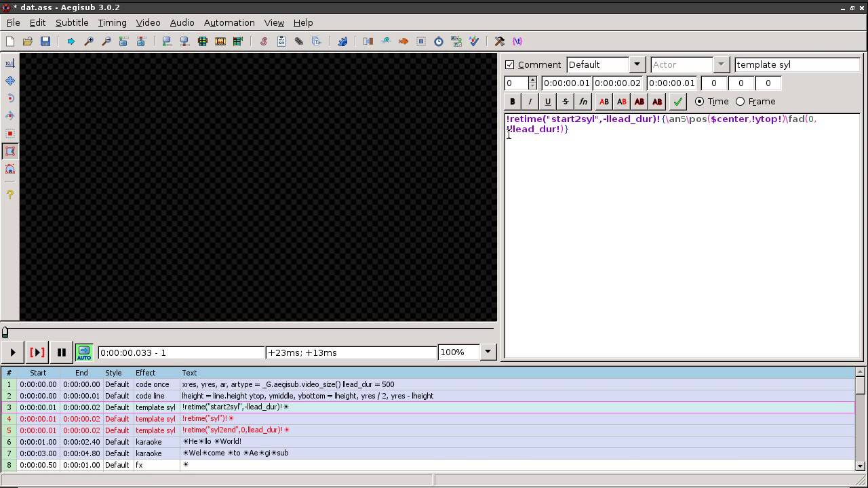
Task: Click the video seek slider handle
Action: 5,332
